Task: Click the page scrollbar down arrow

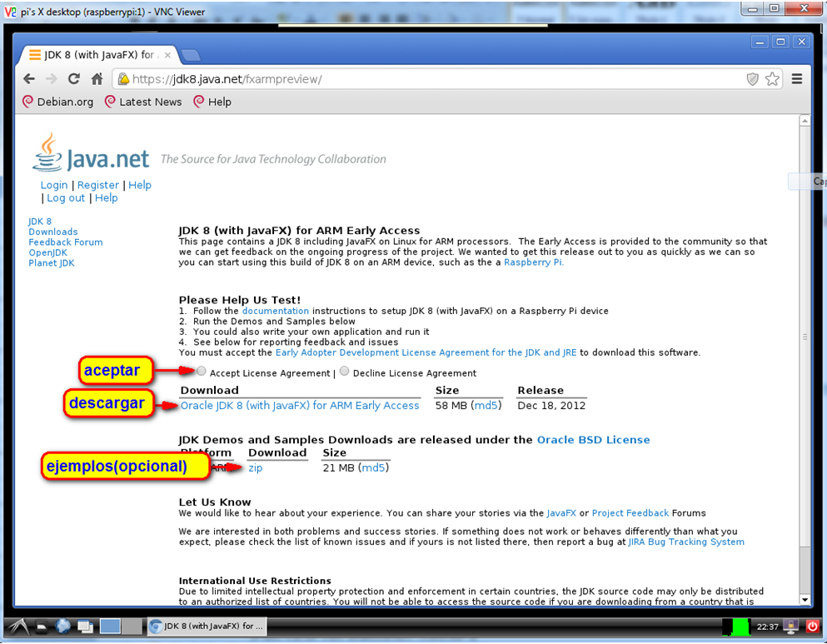Action: coord(805,600)
